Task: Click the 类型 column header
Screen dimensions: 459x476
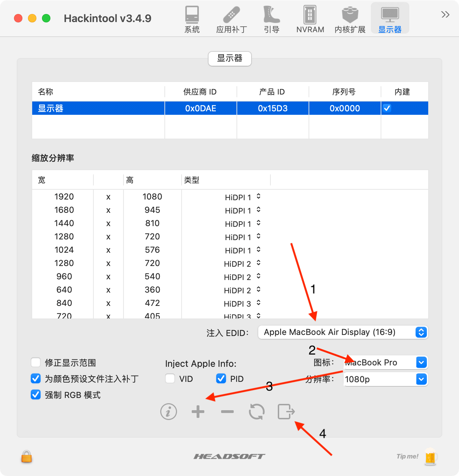Action: pyautogui.click(x=226, y=180)
